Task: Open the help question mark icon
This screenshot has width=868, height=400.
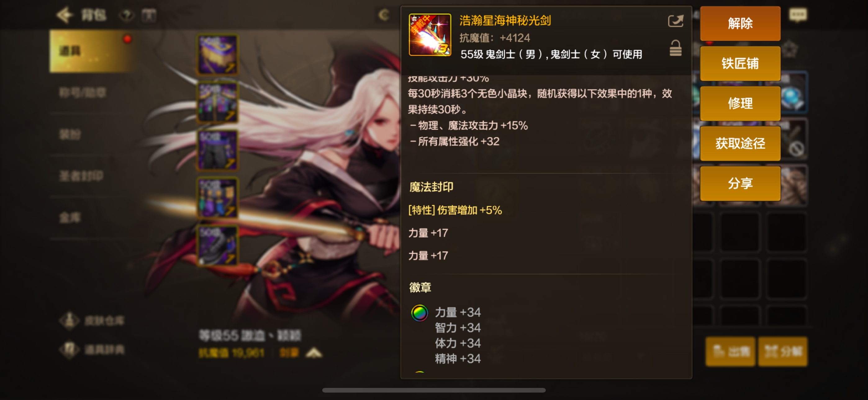Action: pos(127,16)
